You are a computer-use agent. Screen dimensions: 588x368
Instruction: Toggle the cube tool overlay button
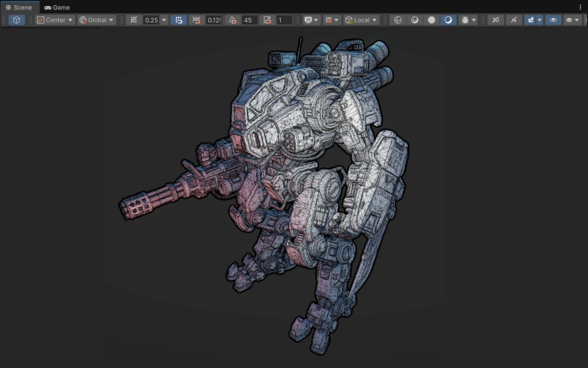point(17,20)
